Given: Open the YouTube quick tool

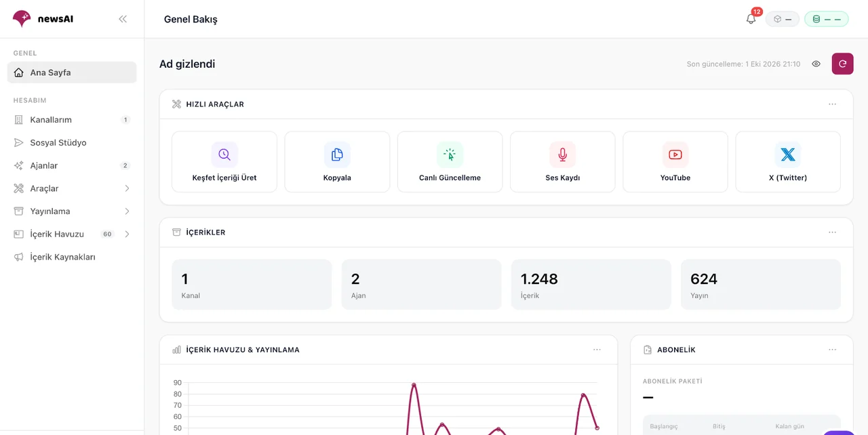Looking at the screenshot, I should tap(675, 162).
